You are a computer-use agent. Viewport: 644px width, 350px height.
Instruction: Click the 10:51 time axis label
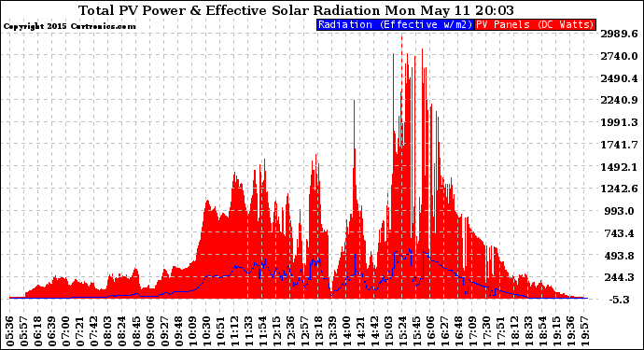tap(220, 330)
